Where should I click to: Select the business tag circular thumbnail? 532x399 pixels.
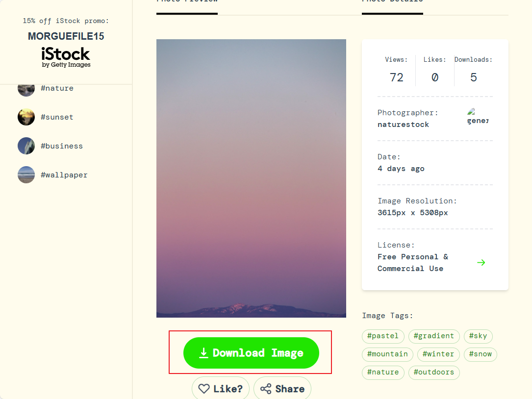coord(26,146)
